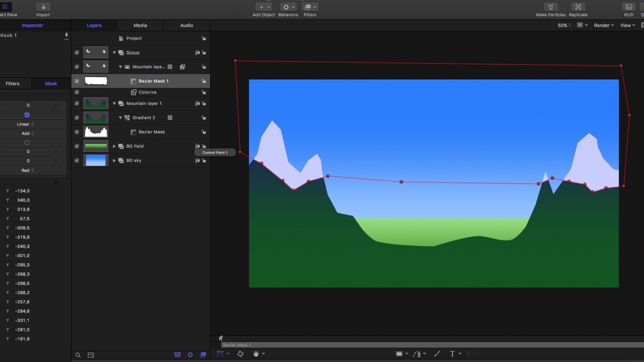644x362 pixels.
Task: Select the 3D Transform tool
Action: [x=240, y=354]
